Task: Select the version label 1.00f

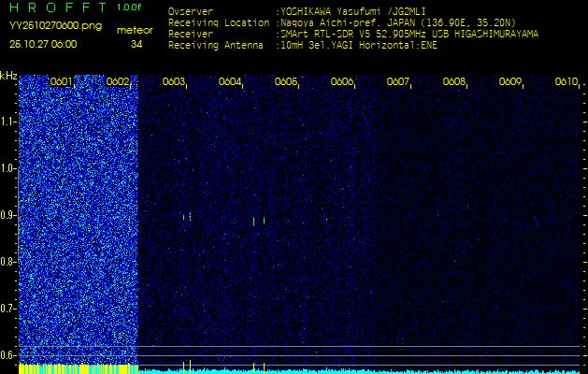Action: point(129,7)
